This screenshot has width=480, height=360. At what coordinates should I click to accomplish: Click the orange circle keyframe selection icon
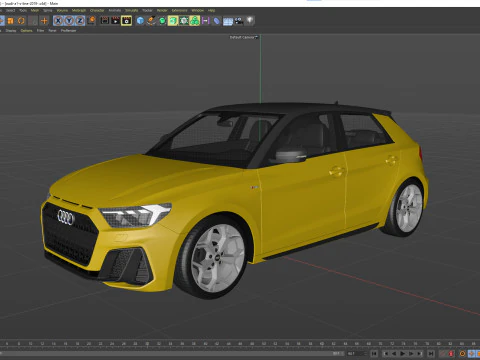(x=462, y=354)
